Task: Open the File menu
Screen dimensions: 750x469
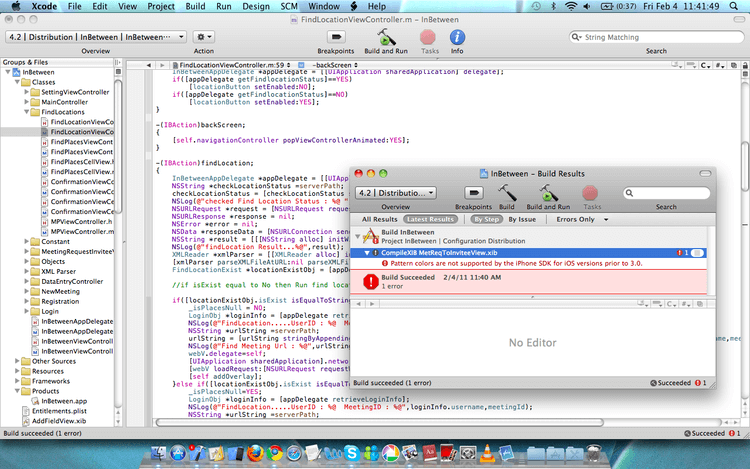Action: (75, 6)
